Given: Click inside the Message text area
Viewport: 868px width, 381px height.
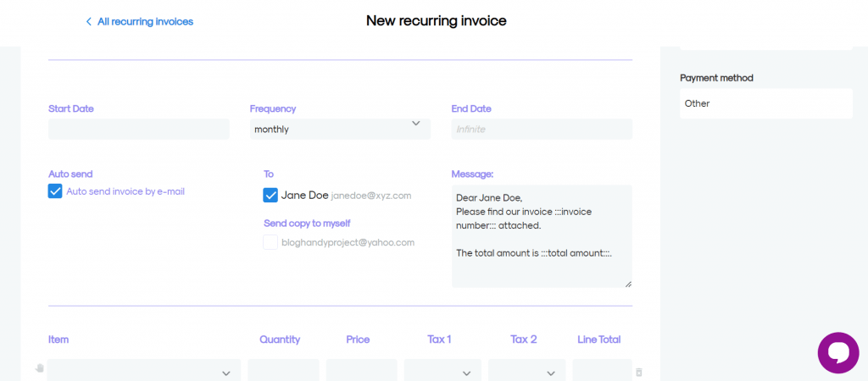Looking at the screenshot, I should (542, 236).
